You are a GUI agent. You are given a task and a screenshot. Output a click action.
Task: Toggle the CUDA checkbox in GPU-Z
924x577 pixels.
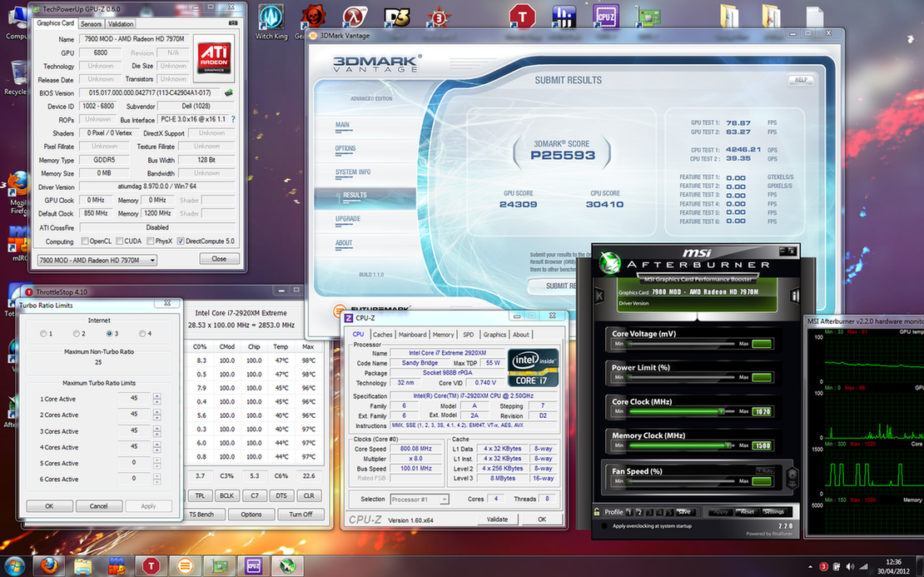[x=120, y=241]
